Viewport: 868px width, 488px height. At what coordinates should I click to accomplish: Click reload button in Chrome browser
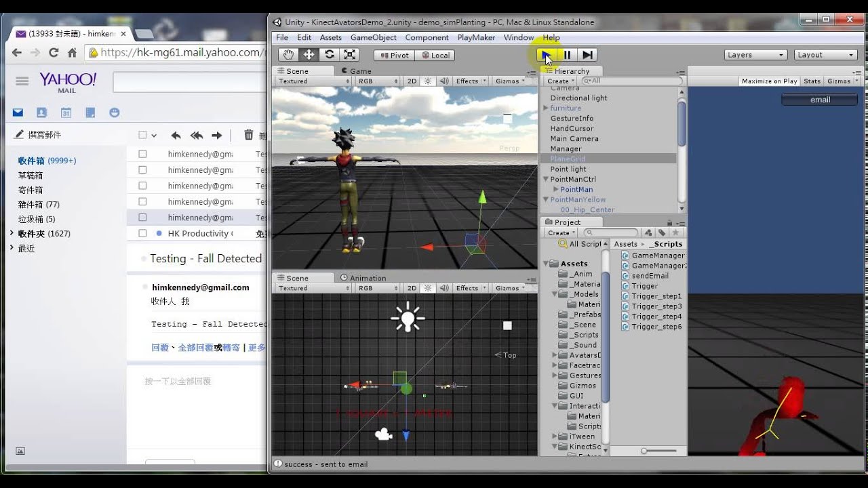pos(54,52)
